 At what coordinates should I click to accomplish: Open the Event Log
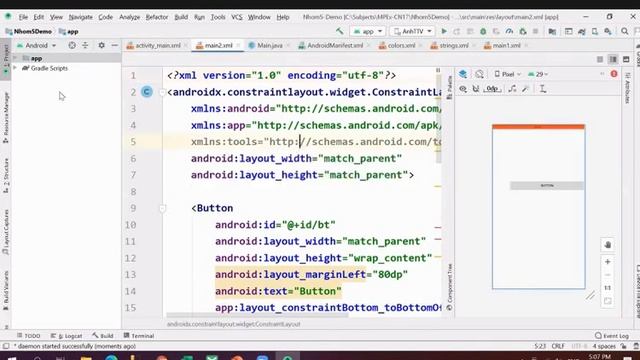pos(612,336)
